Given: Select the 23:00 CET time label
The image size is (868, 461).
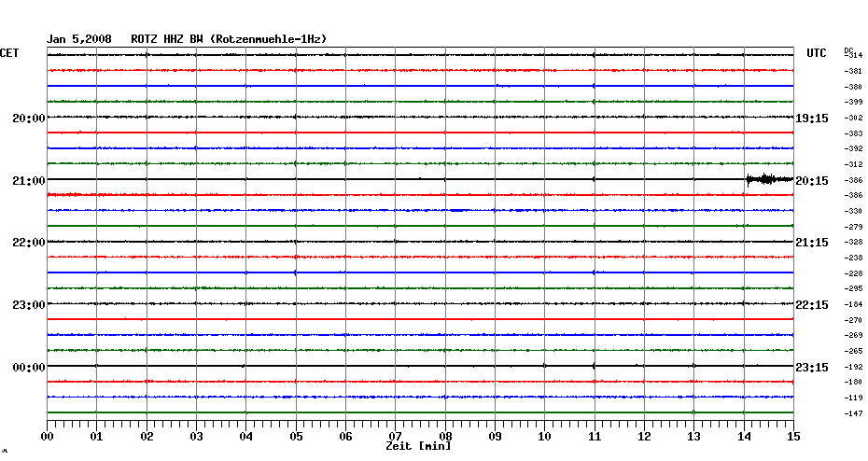Looking at the screenshot, I should (29, 305).
